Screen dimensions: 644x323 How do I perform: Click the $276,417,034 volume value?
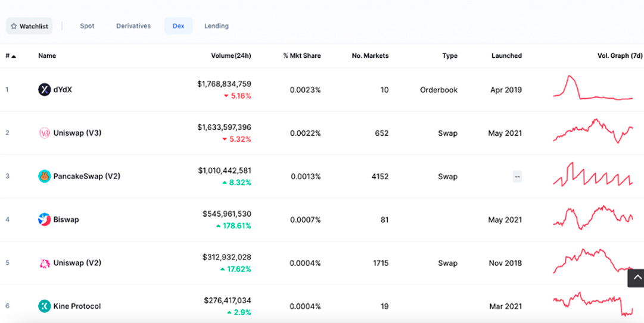(228, 300)
